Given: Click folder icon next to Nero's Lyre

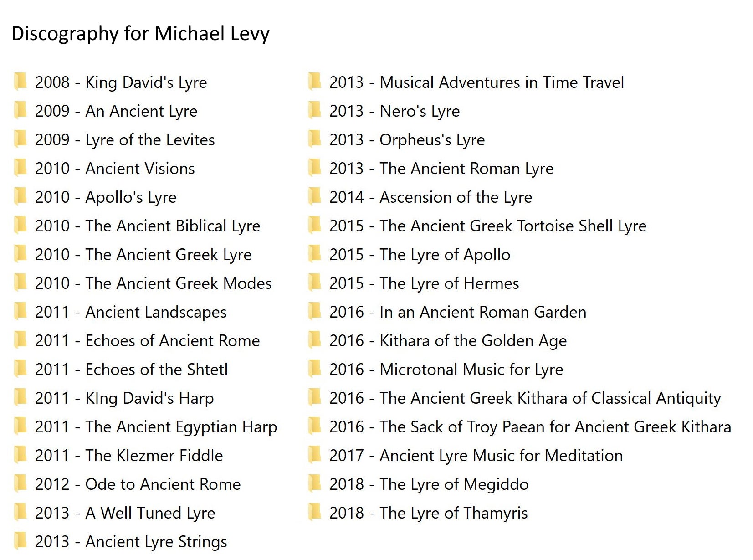Looking at the screenshot, I should click(314, 111).
